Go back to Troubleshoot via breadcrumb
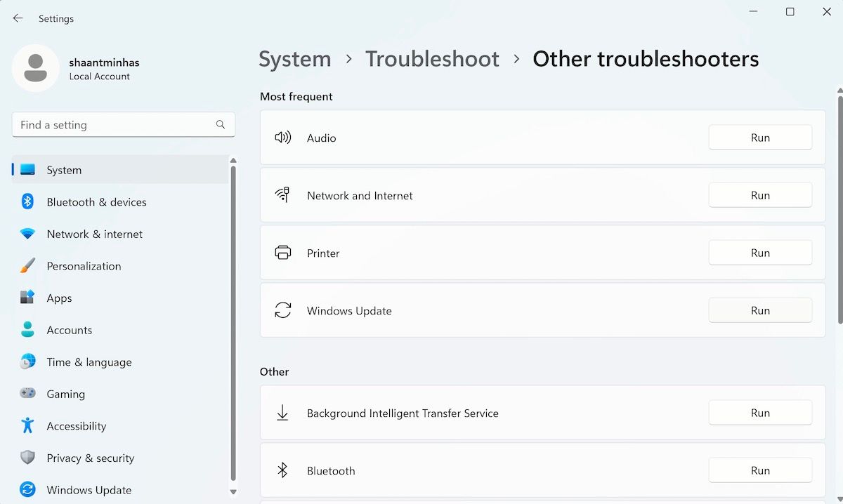 point(432,59)
